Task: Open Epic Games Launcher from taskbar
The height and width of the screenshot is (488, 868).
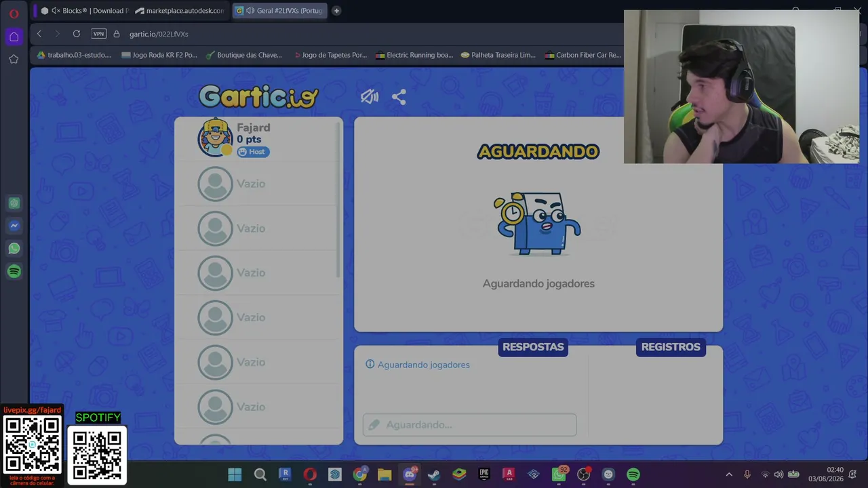Action: tap(484, 474)
